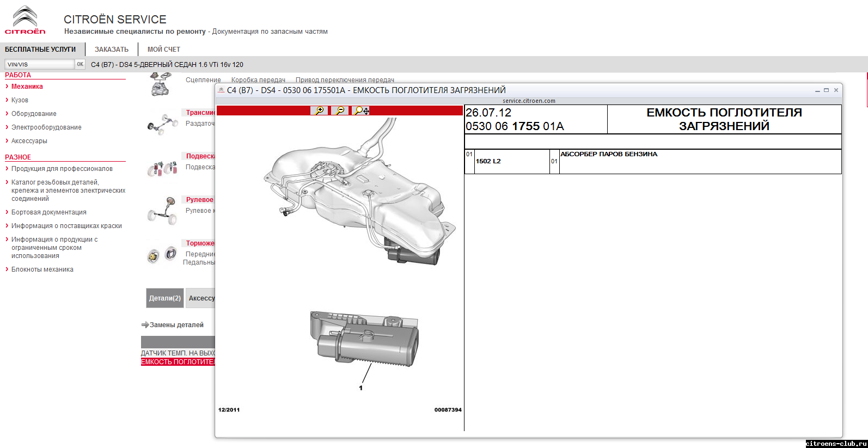
Task: Open Продукция для профессионалов link
Action: tap(62, 169)
